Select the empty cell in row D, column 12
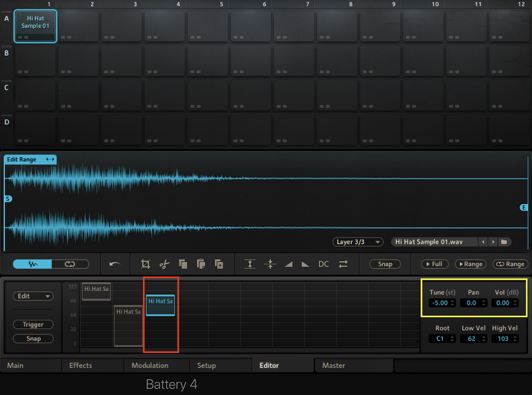 point(509,129)
